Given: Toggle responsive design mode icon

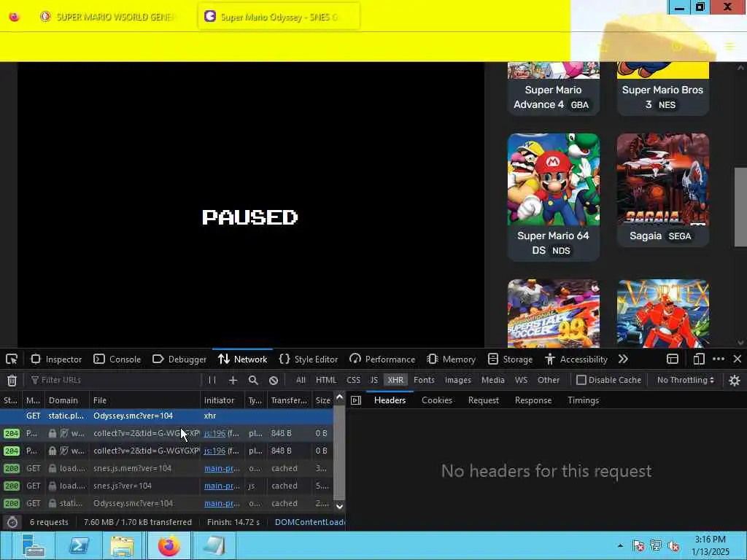Looking at the screenshot, I should [x=699, y=359].
